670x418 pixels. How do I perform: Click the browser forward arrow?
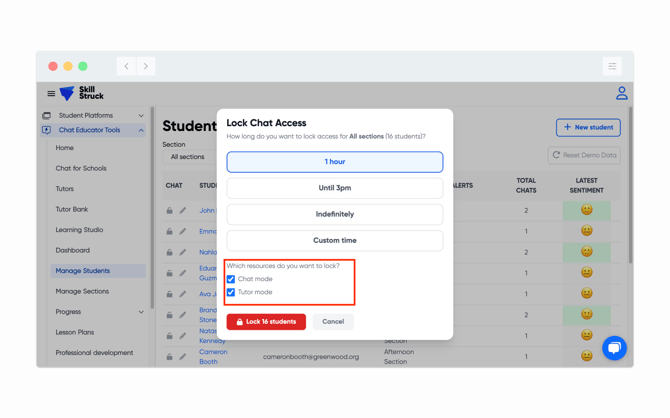click(x=146, y=66)
